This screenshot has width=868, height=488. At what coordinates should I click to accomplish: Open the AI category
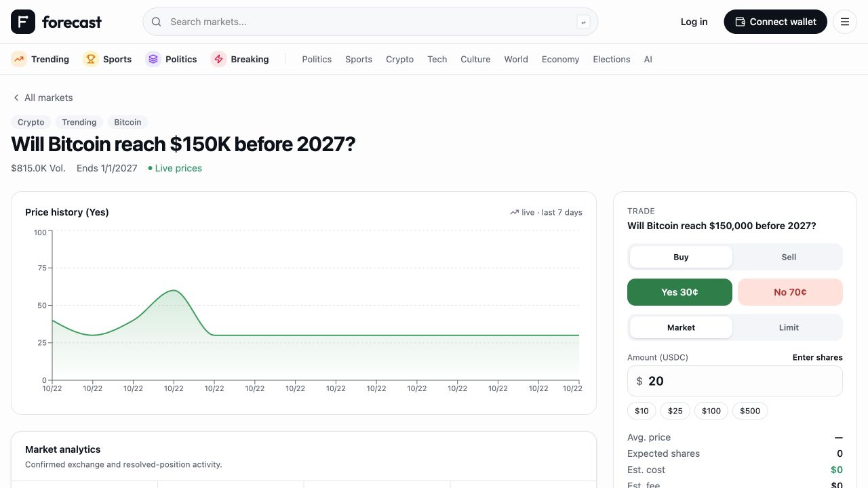click(x=648, y=59)
